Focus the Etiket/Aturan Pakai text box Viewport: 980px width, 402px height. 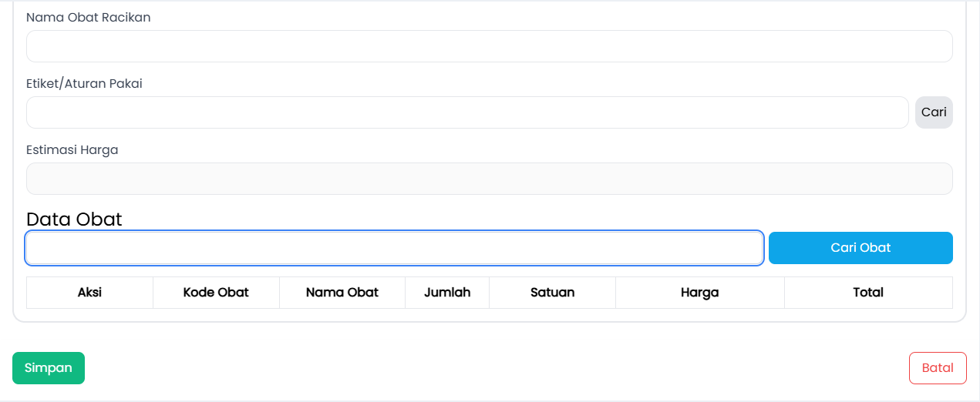coord(467,112)
